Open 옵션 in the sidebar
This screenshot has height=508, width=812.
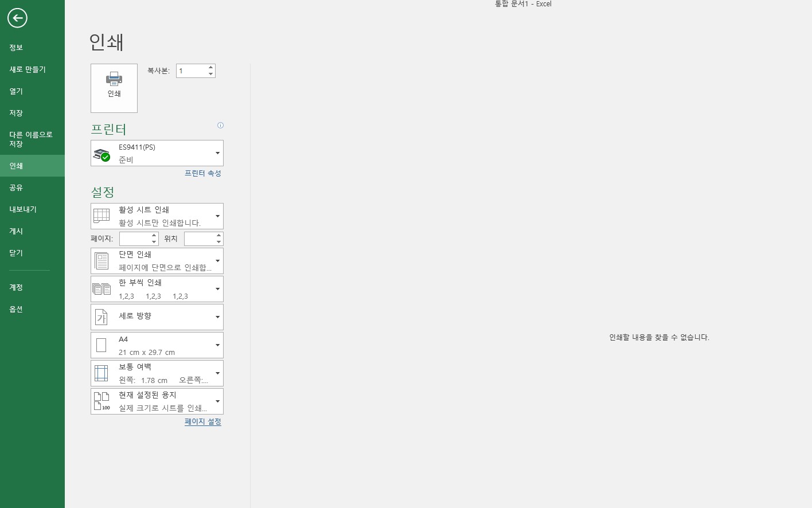[32, 309]
